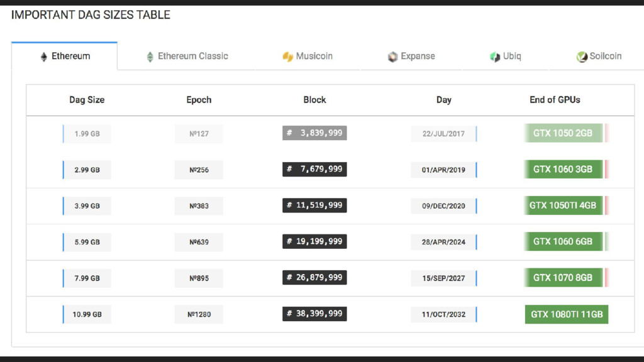Click the Musicoin yellow icon
Viewport: 644px width, 362px height.
point(287,57)
